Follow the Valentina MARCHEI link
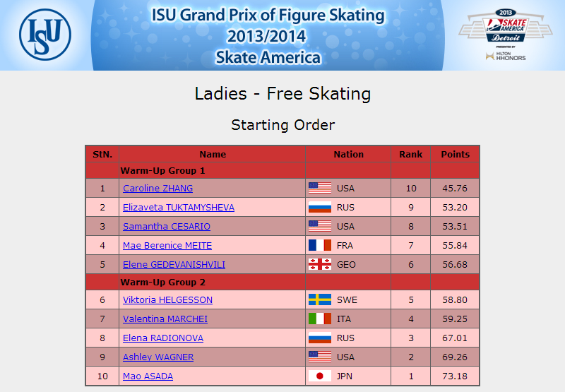The width and height of the screenshot is (565, 392). click(x=165, y=319)
